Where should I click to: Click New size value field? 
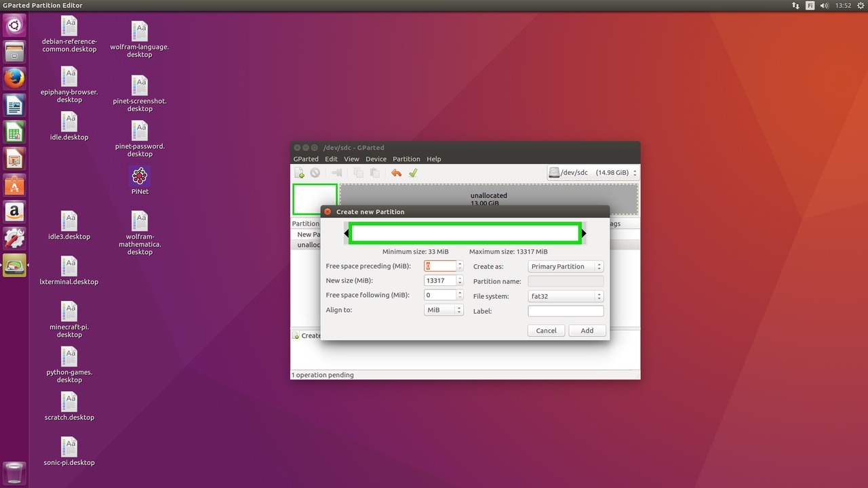point(440,281)
